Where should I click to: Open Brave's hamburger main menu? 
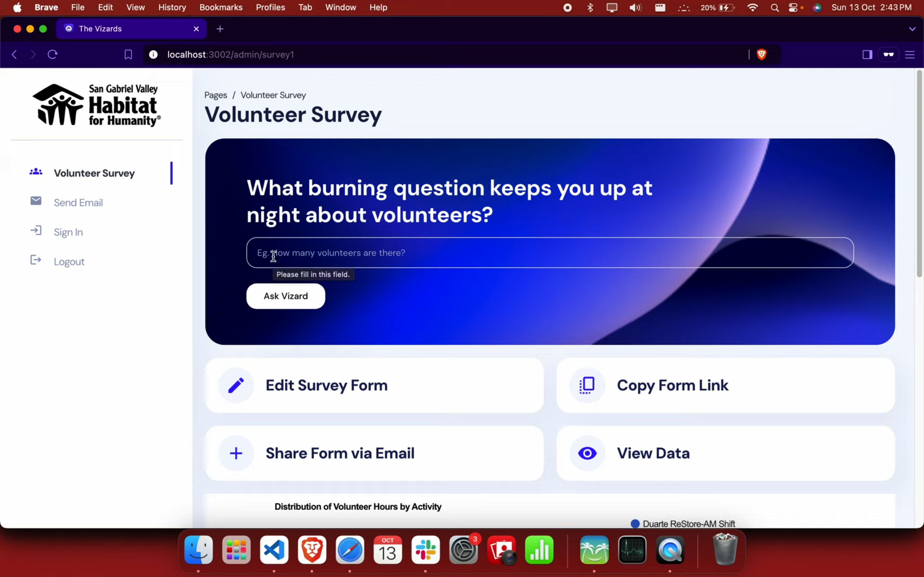point(910,54)
